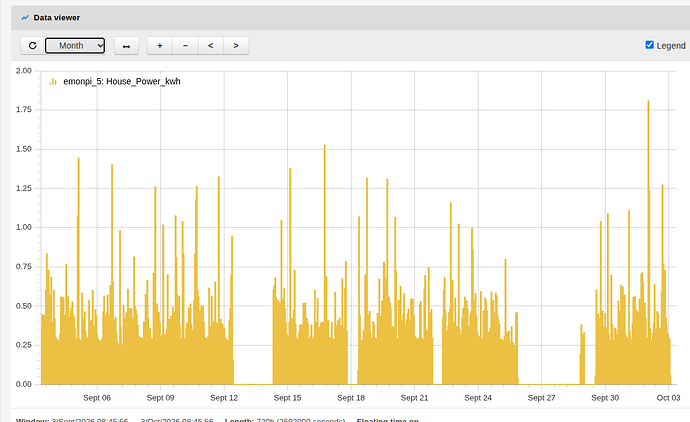The height and width of the screenshot is (422, 690).
Task: Click the peak bar after Sept 15
Action: point(325,264)
